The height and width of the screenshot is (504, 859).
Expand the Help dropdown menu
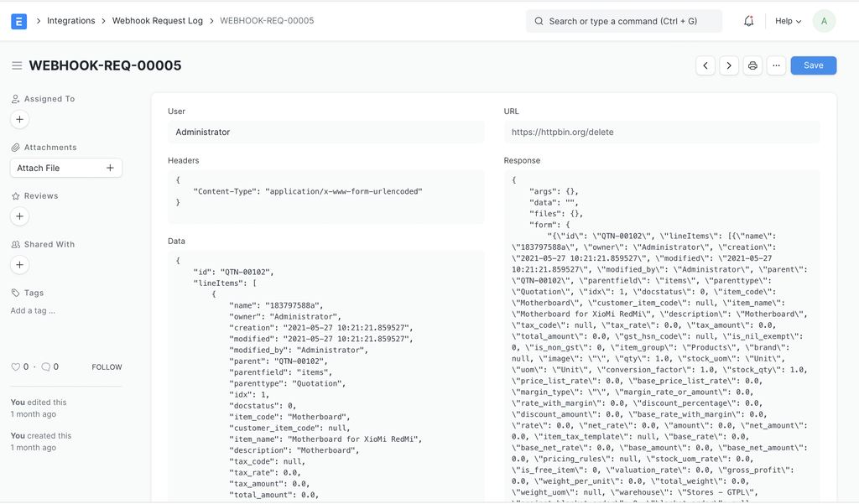click(x=788, y=21)
